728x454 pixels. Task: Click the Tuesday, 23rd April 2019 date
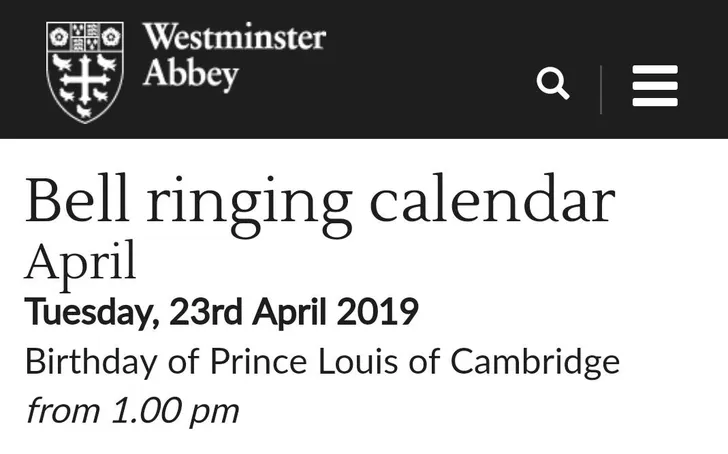coord(222,312)
